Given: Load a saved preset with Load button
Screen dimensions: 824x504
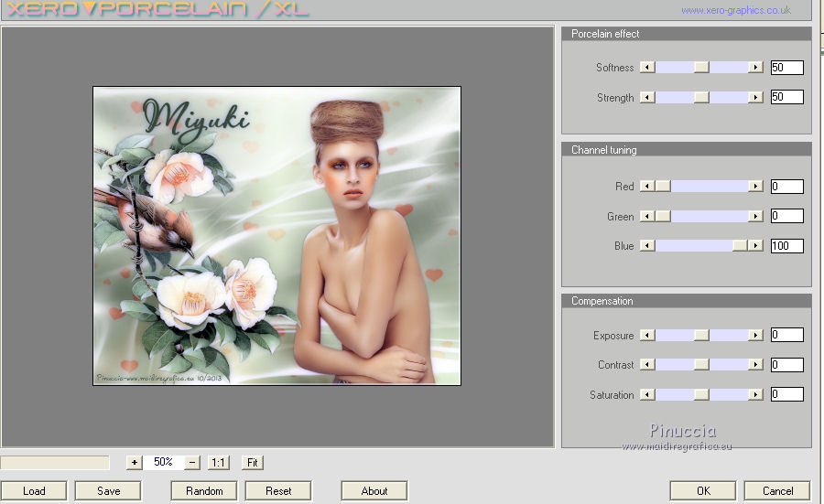Looking at the screenshot, I should (34, 491).
